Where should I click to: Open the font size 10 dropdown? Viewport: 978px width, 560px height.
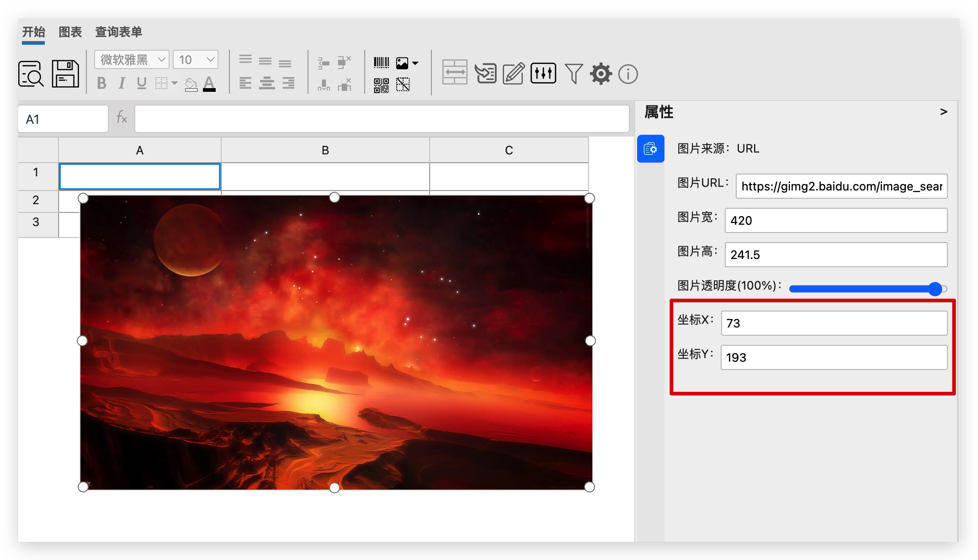196,59
